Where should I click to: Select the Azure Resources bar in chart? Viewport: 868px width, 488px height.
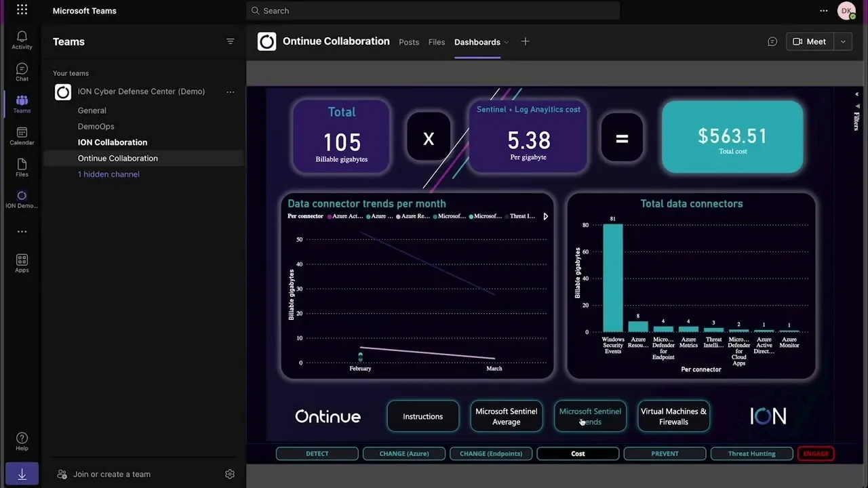(x=638, y=326)
